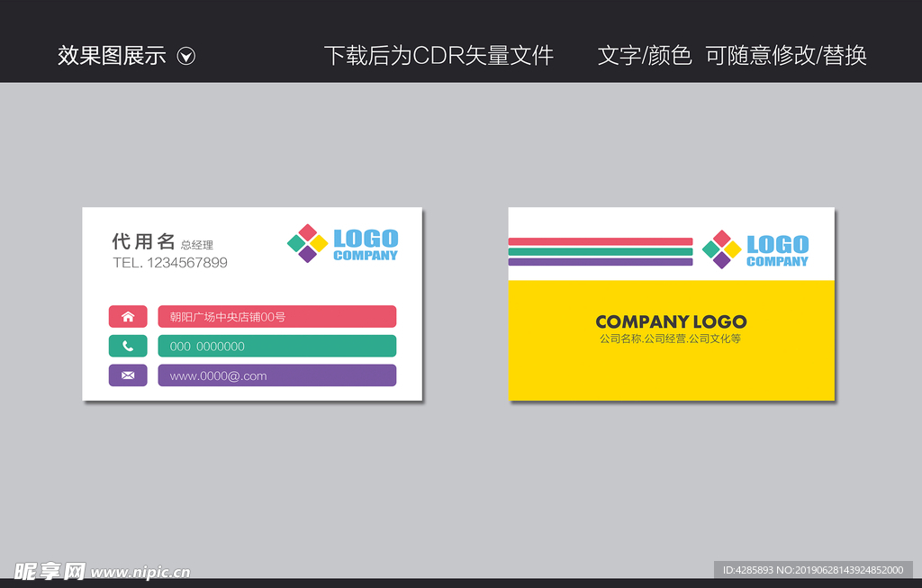
Task: Click the red stripe on the right card
Action: point(600,241)
